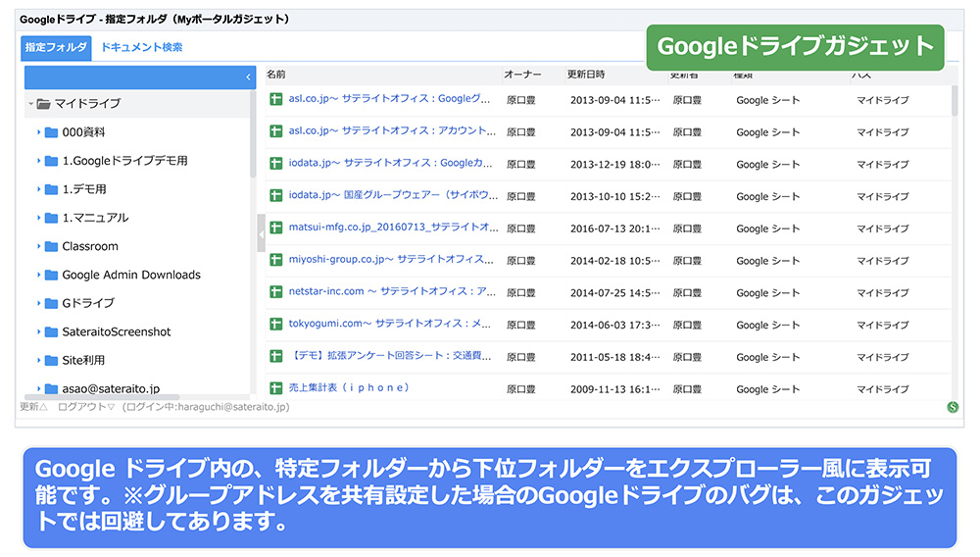
Task: Click sheet icon of 売上集計表 row
Action: coord(275,388)
